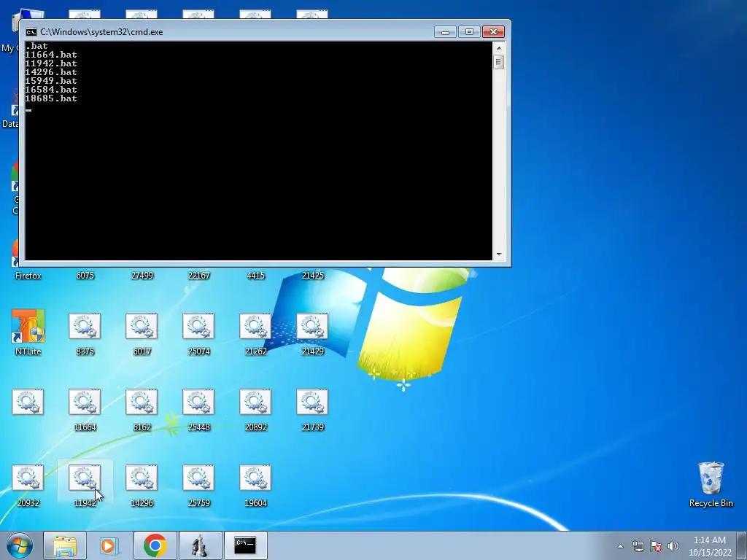Select the 25074 batch file icon

point(198,326)
